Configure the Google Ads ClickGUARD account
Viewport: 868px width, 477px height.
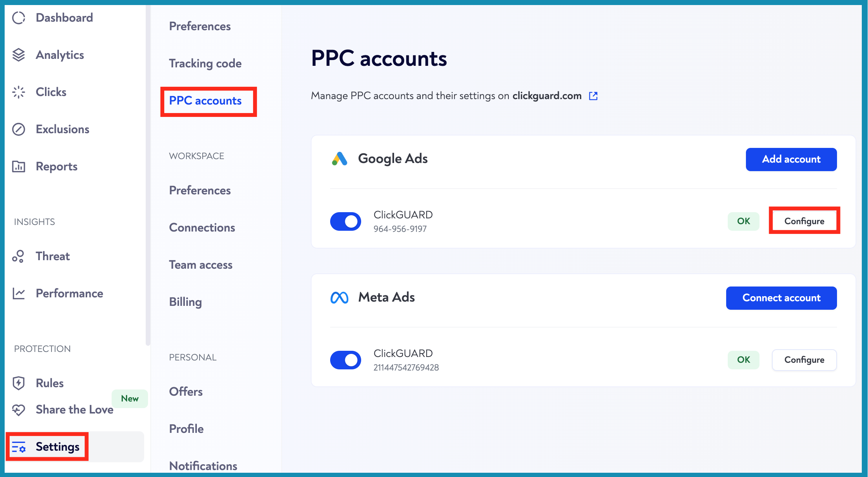(804, 221)
